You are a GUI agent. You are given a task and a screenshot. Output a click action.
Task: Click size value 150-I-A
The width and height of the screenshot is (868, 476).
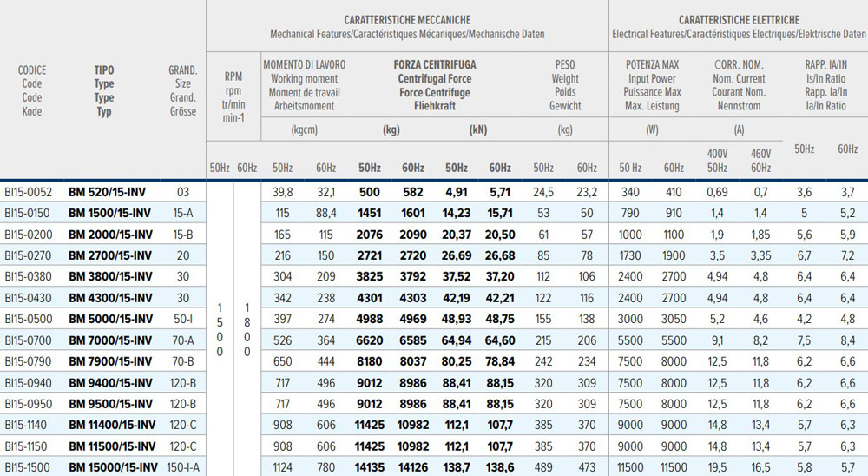coord(183,467)
